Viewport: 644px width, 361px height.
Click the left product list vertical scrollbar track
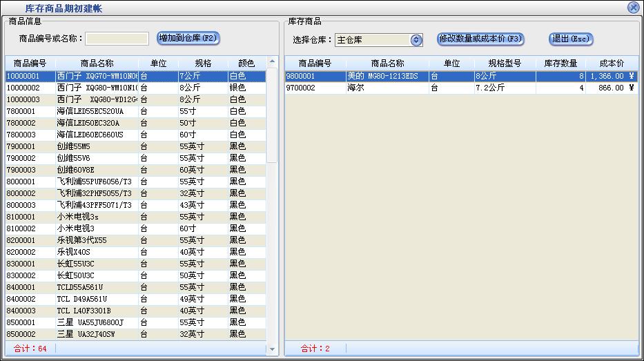(x=272, y=242)
